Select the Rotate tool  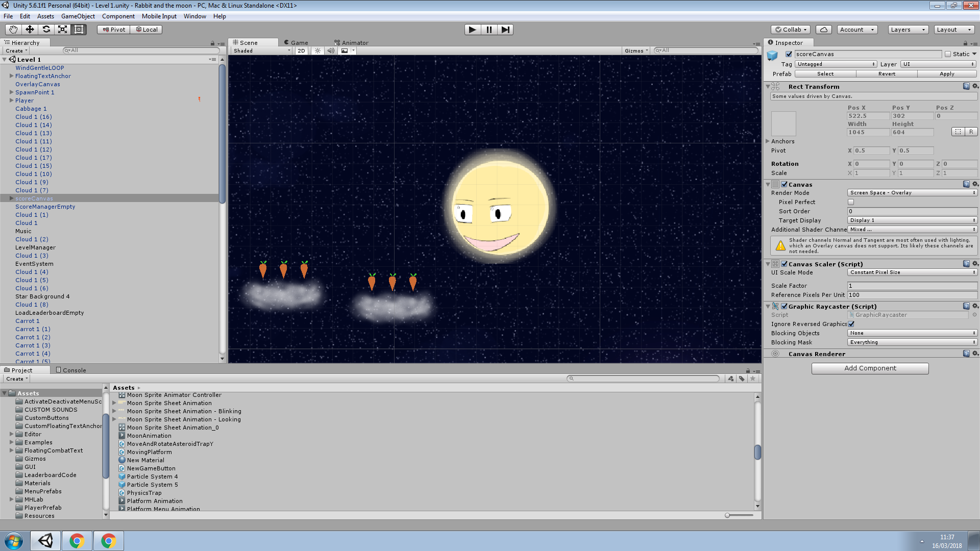46,30
